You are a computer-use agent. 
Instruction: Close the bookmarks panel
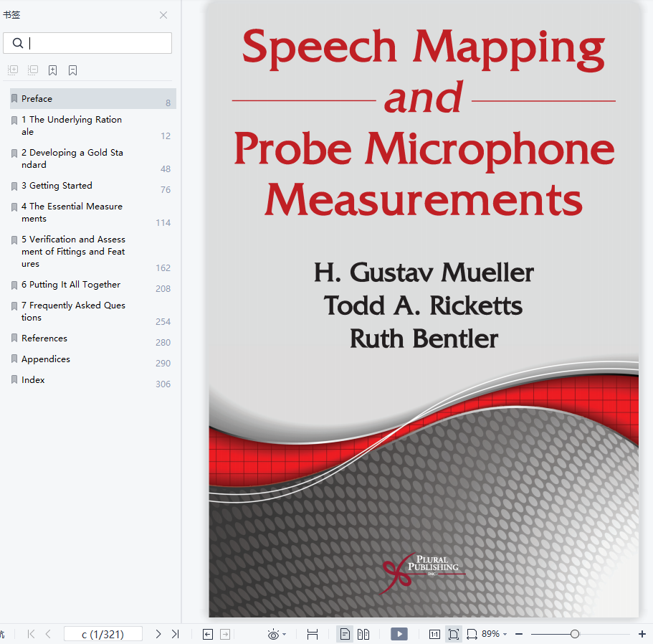[x=163, y=15]
